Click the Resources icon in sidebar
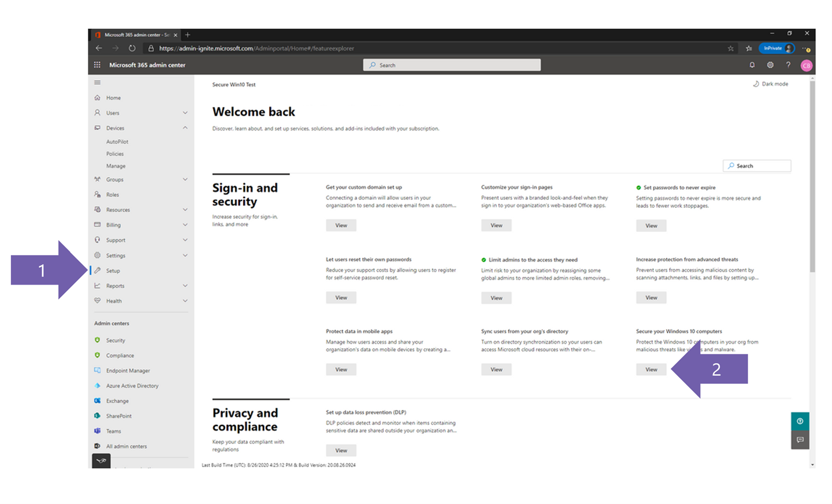This screenshot has height=504, width=832. pyautogui.click(x=97, y=210)
